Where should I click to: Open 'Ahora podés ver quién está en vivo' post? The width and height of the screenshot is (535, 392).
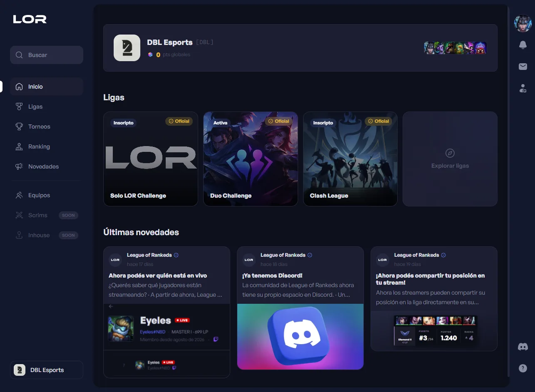coord(167,312)
